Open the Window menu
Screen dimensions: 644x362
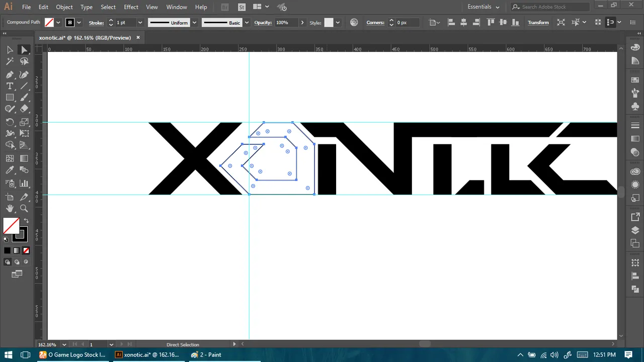click(x=177, y=7)
